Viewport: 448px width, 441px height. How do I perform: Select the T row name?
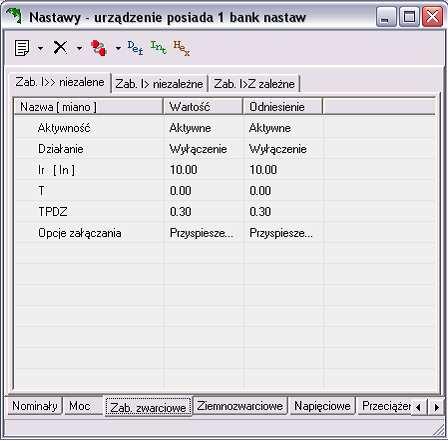point(41,191)
